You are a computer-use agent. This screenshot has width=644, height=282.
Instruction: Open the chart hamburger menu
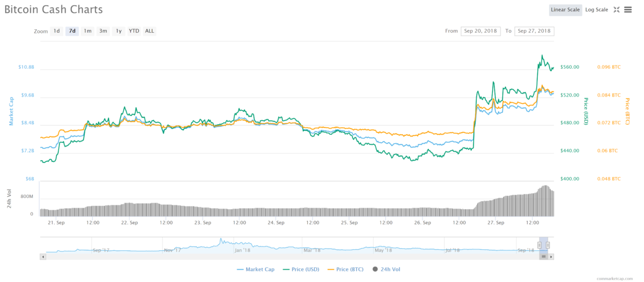[628, 10]
